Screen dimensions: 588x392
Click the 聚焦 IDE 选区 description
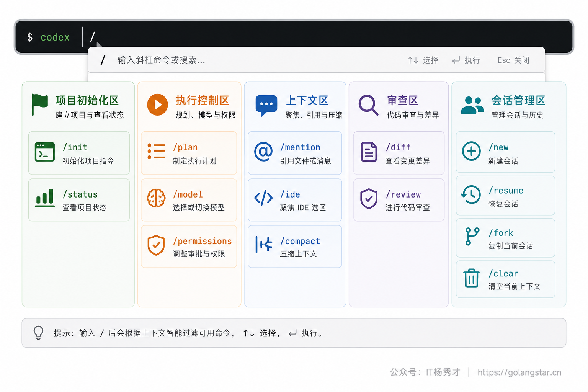(303, 207)
